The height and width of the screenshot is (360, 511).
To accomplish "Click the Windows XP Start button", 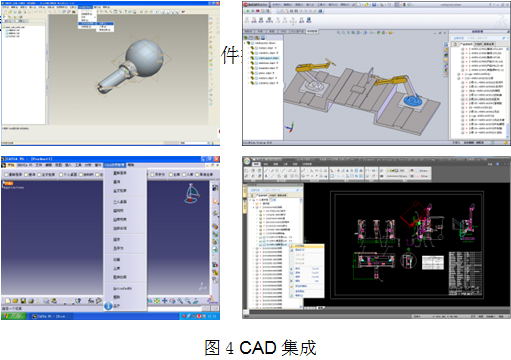I will point(13,316).
